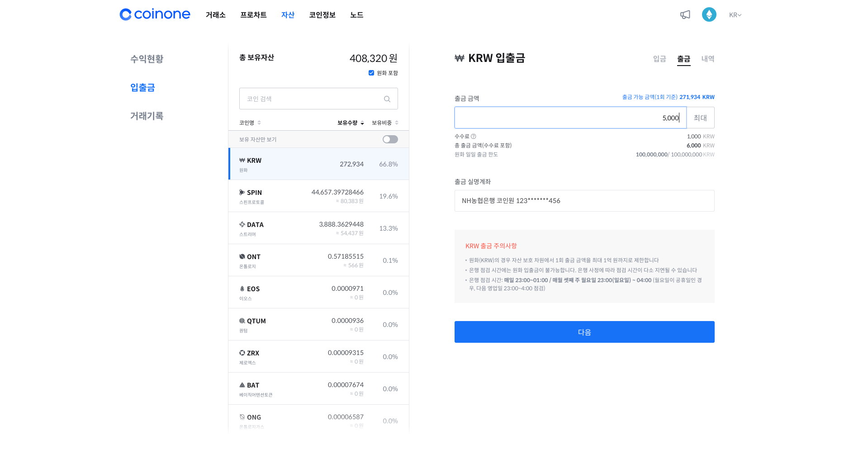Screen dimensions: 868x454
Task: Click the DATA coin icon
Action: pyautogui.click(x=242, y=224)
